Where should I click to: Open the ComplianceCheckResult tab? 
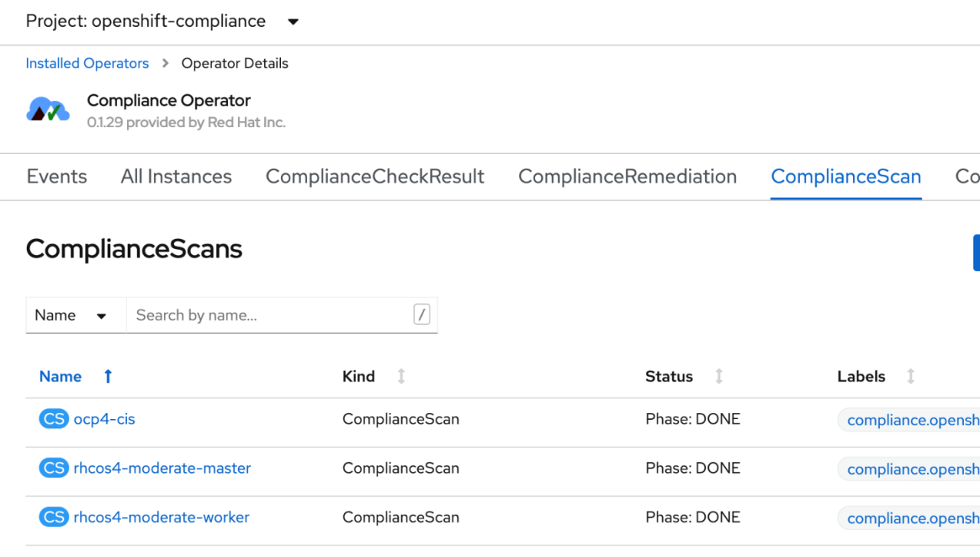pos(374,176)
